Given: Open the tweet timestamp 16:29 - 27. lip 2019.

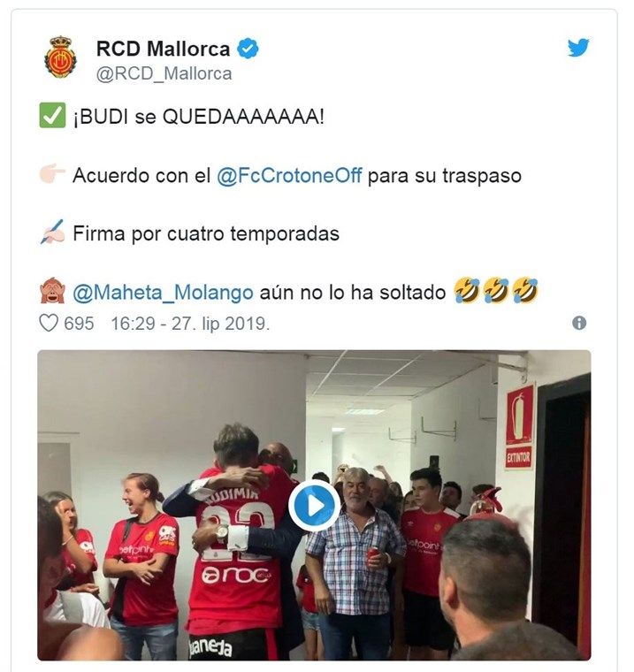Looking at the screenshot, I should point(190,324).
